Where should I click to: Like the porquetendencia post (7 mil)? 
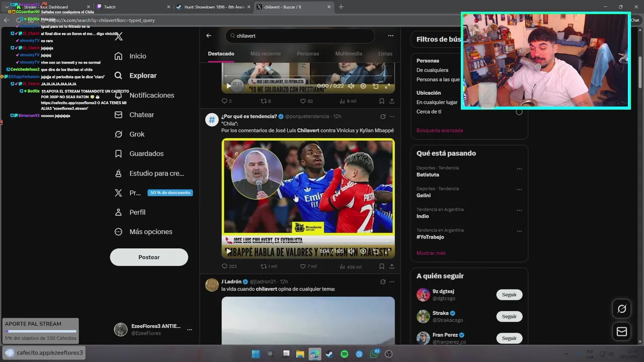(308, 266)
